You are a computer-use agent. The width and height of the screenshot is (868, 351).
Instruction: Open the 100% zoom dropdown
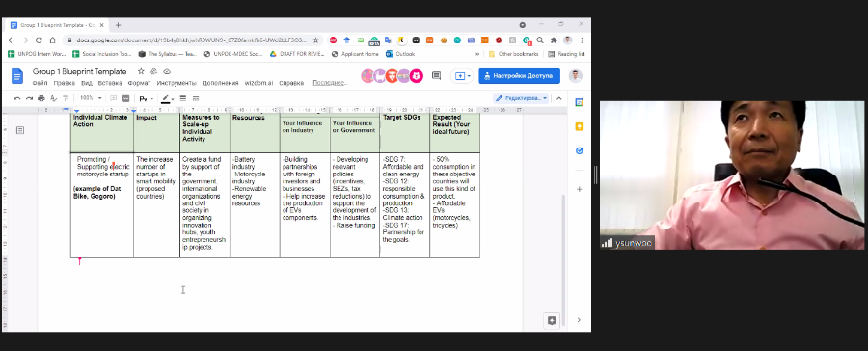coord(91,98)
